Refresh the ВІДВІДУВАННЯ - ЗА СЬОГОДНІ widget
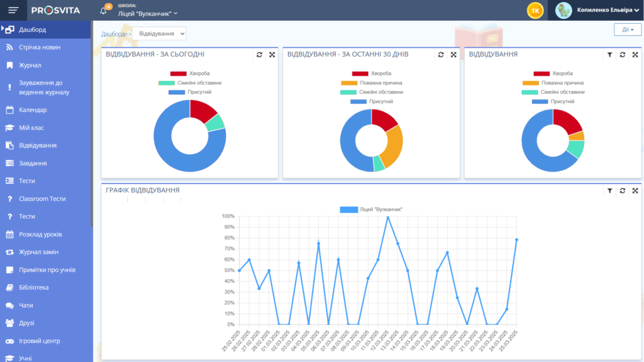Image resolution: width=644 pixels, height=362 pixels. click(x=258, y=55)
